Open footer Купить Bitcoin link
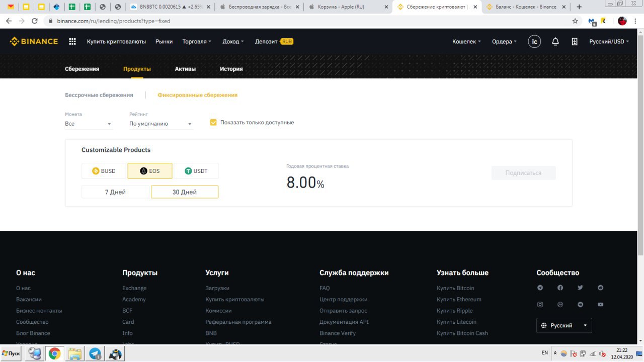This screenshot has height=362, width=644. coord(455,288)
